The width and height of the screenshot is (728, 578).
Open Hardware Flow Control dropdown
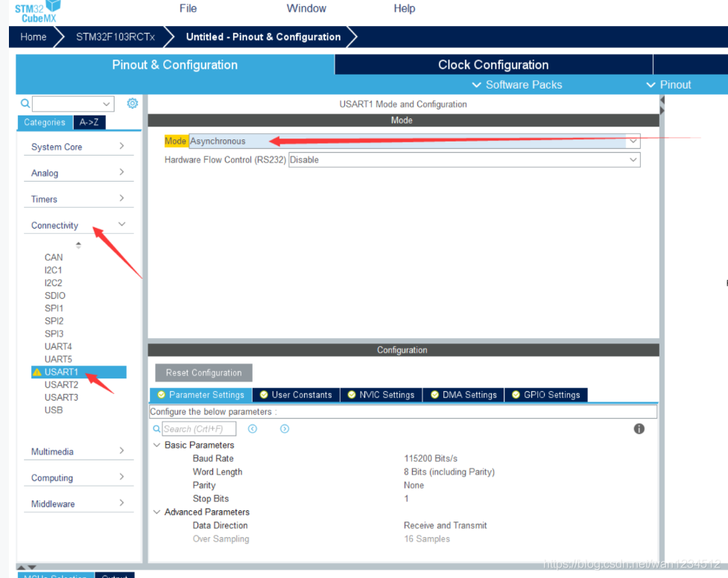tap(633, 159)
